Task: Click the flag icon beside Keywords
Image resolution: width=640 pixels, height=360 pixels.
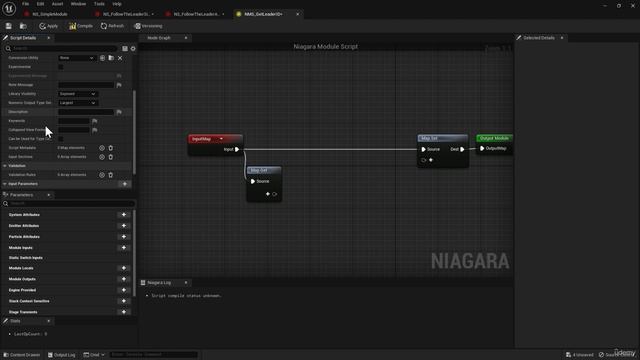Action: click(x=95, y=121)
